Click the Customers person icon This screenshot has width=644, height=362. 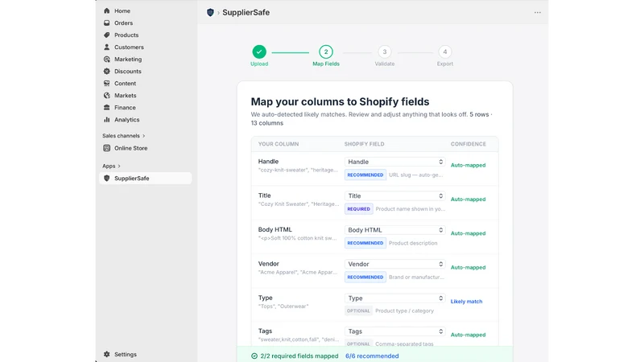click(107, 47)
